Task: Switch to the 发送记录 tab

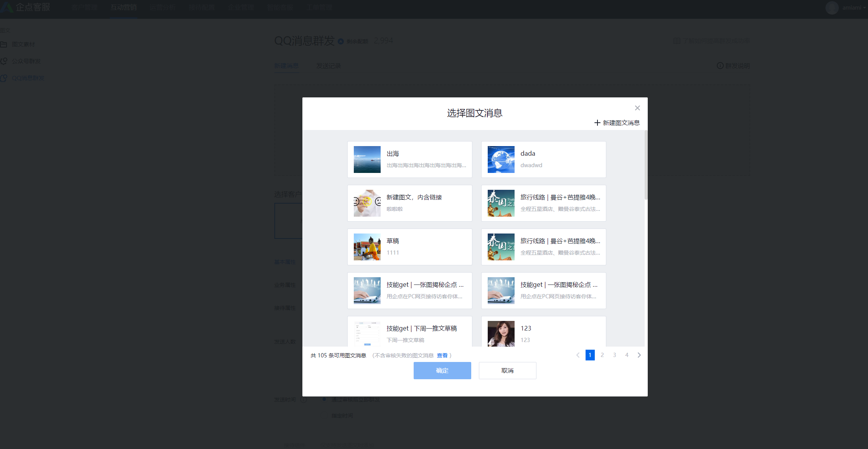Action: (x=328, y=66)
